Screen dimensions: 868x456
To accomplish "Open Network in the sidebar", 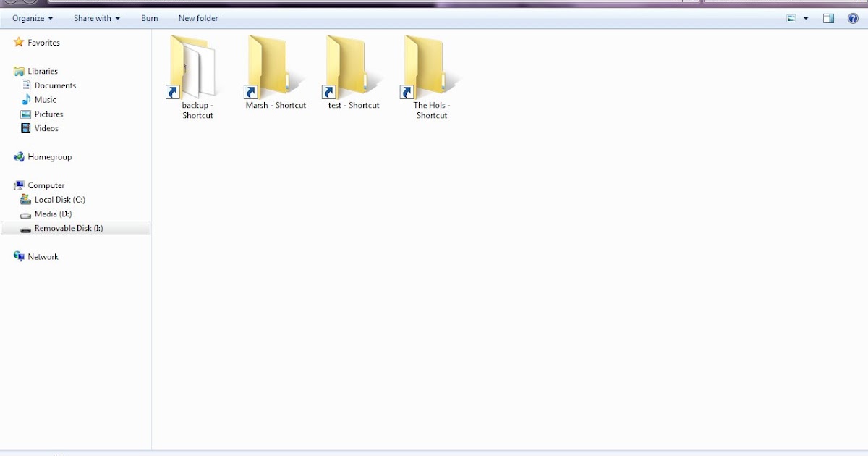I will pos(42,256).
